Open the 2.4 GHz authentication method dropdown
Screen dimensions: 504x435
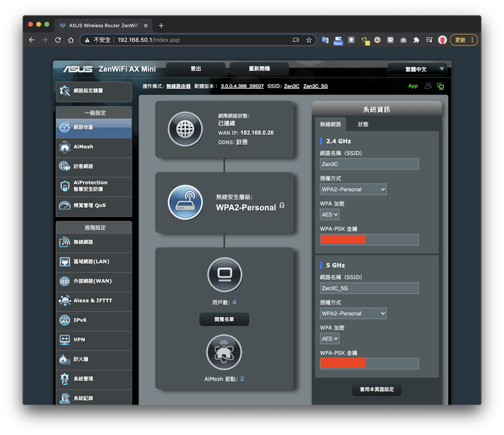tap(353, 190)
